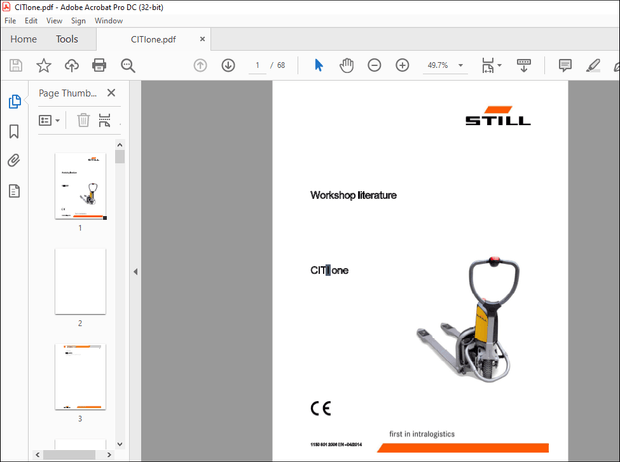
Task: Close the Page Thumbnails panel
Action: (x=111, y=93)
